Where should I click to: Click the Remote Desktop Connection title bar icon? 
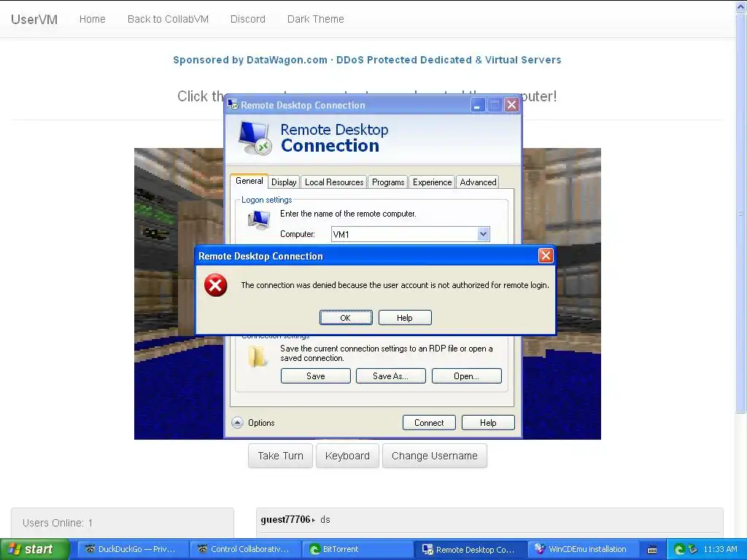tap(233, 105)
